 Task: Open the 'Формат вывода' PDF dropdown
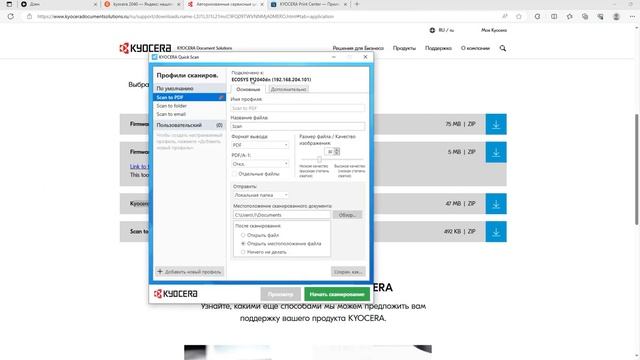coord(260,145)
